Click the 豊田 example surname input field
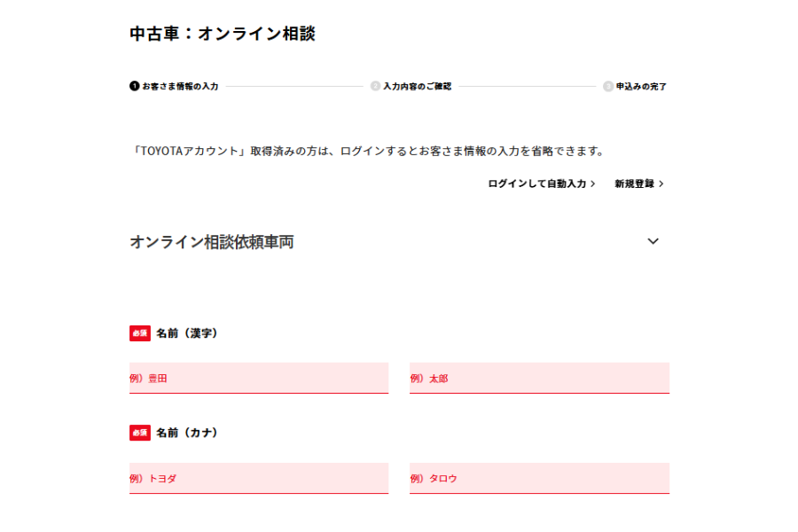This screenshot has height=532, width=798. 258,377
